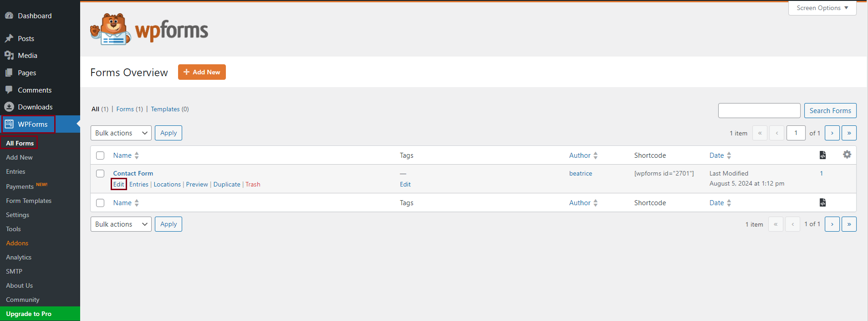Filter list by Forms (1)
Viewport: 868px width, 321px height.
point(129,109)
